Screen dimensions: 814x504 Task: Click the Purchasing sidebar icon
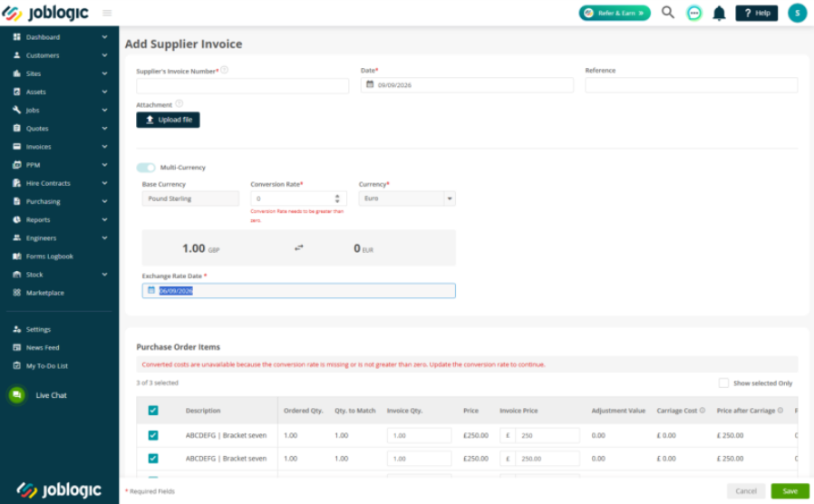click(16, 201)
